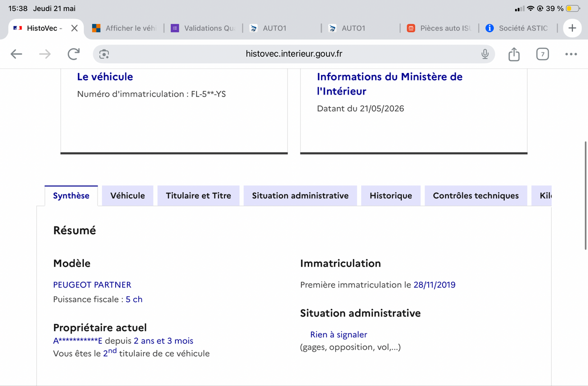Click the Rien à signaler status text

coord(339,335)
